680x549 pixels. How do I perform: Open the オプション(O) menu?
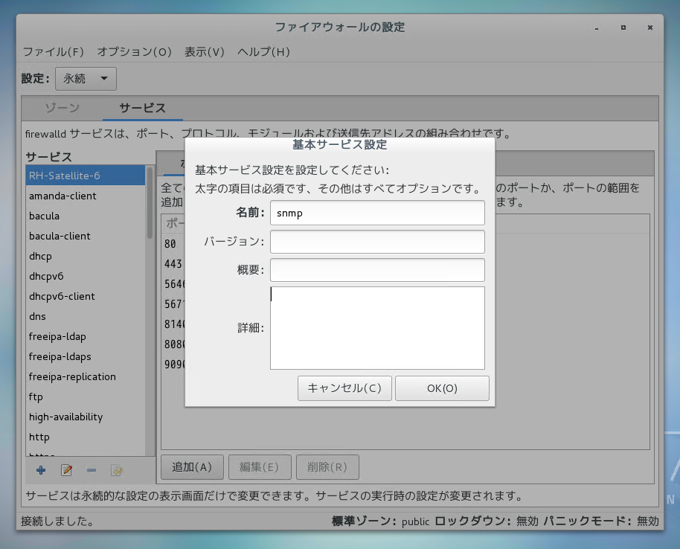coord(134,52)
